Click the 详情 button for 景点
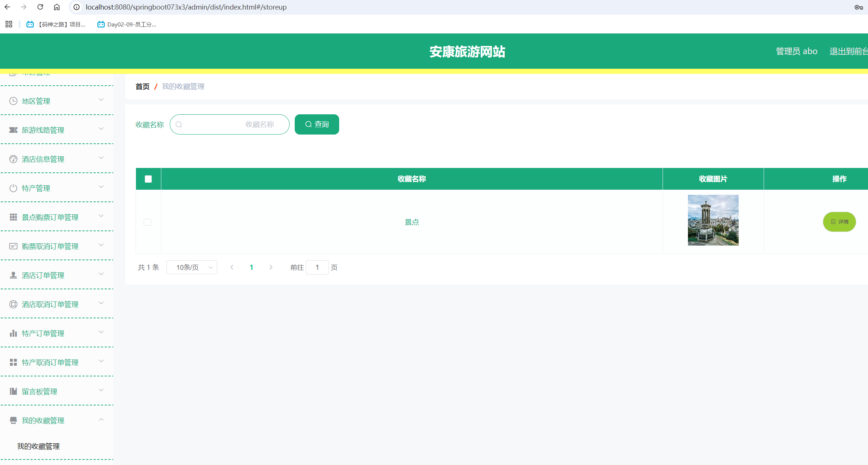The height and width of the screenshot is (465, 868). pos(839,222)
